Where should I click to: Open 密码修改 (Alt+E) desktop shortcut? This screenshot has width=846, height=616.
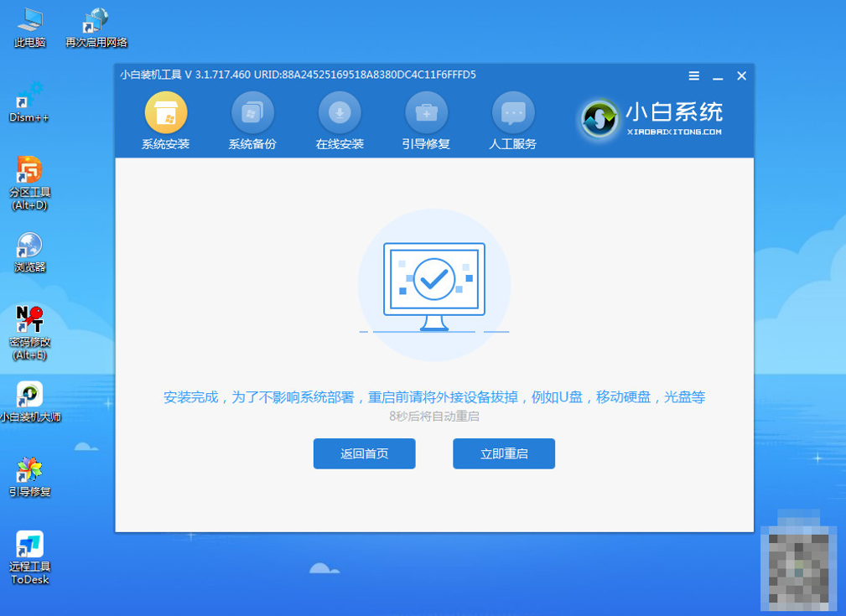(29, 332)
